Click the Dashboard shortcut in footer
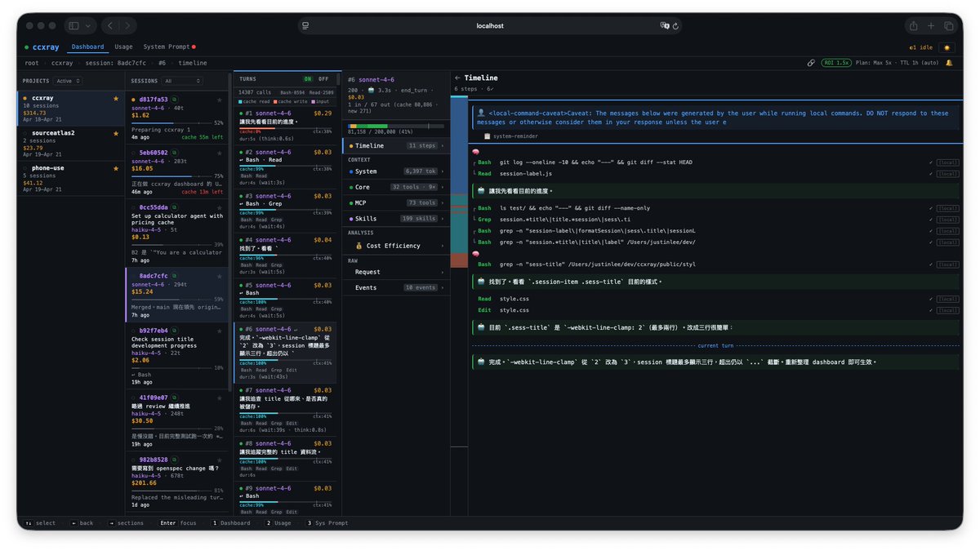Viewport: 980px width, 551px height. click(231, 523)
